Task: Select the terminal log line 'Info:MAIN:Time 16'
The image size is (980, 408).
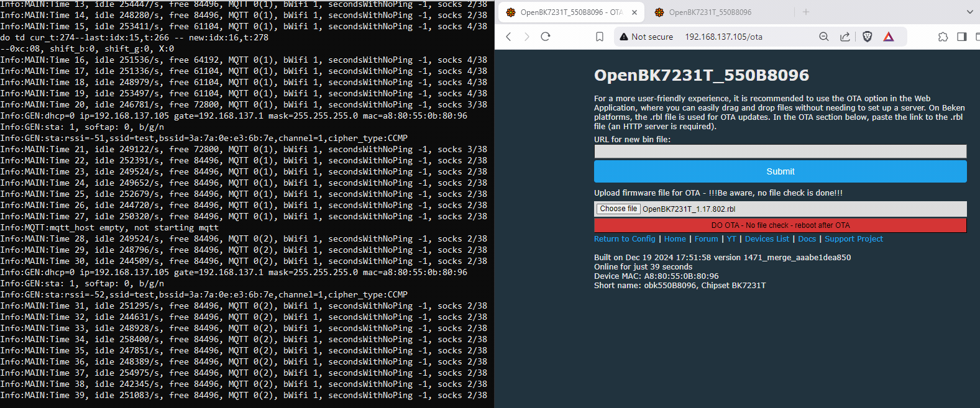Action: coord(244,60)
